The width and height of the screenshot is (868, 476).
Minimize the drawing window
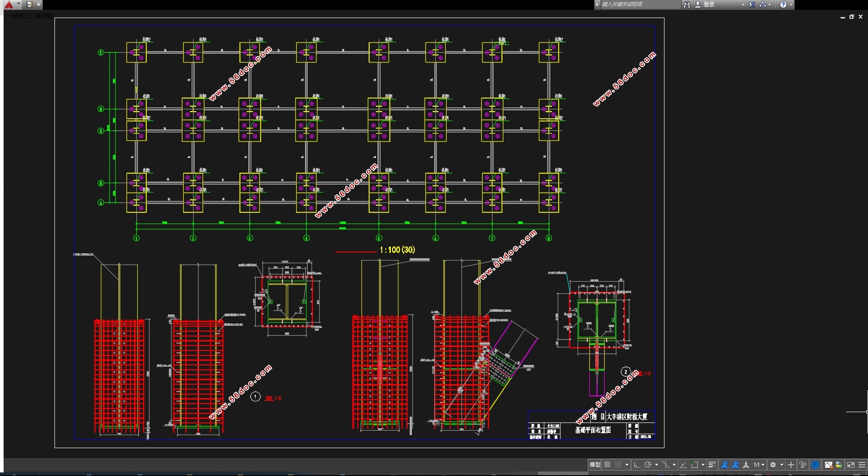[843, 17]
